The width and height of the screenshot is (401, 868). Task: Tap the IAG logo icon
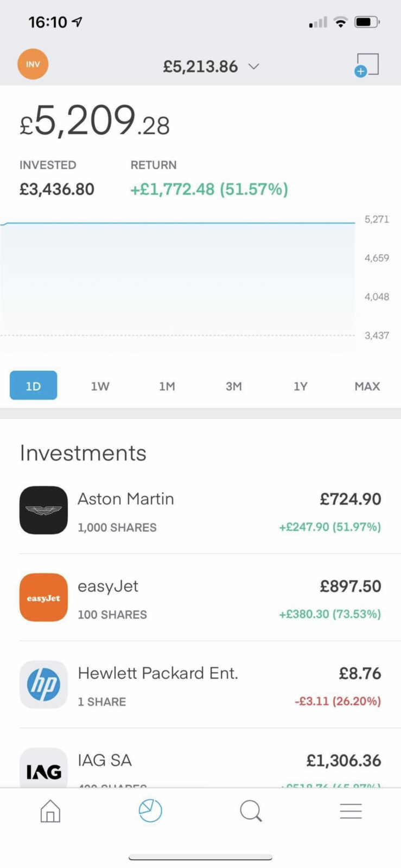43,768
